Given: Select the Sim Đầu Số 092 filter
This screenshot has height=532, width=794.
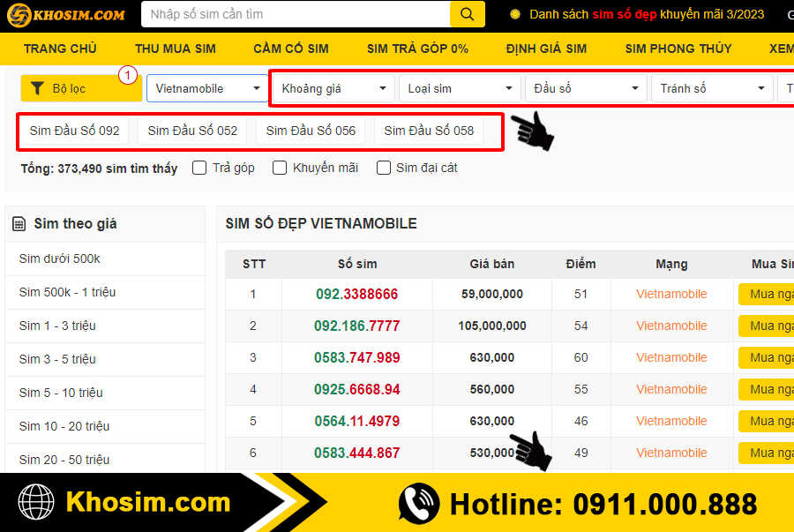Looking at the screenshot, I should (74, 131).
